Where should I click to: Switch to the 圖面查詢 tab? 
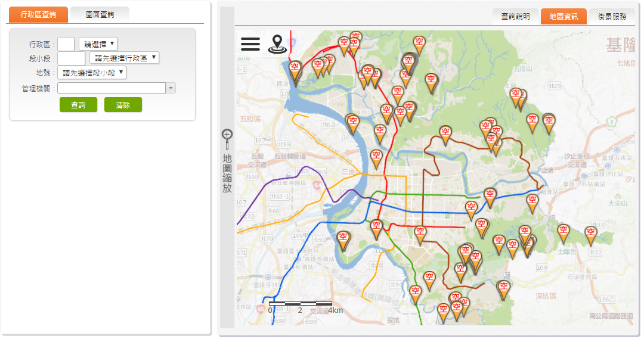click(x=100, y=14)
